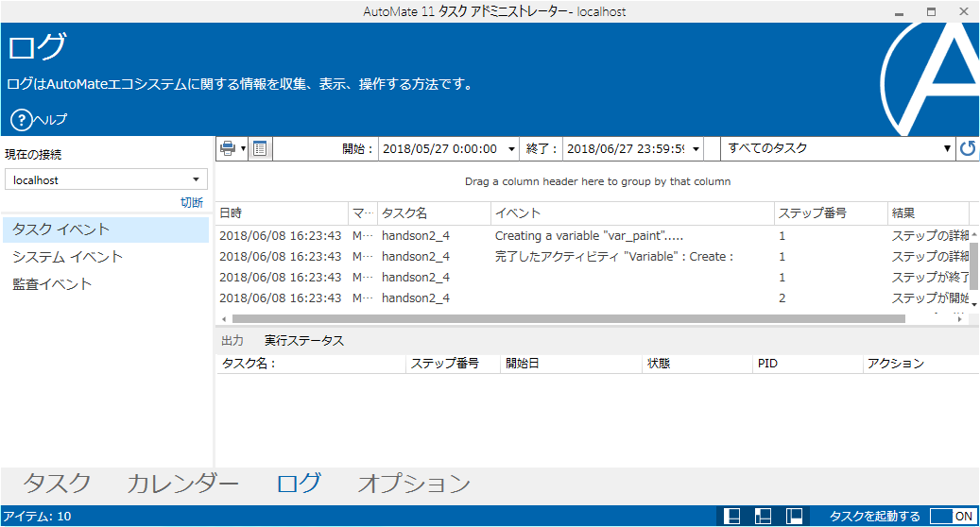Toggle the タスクを起動する ON switch

tap(952, 517)
